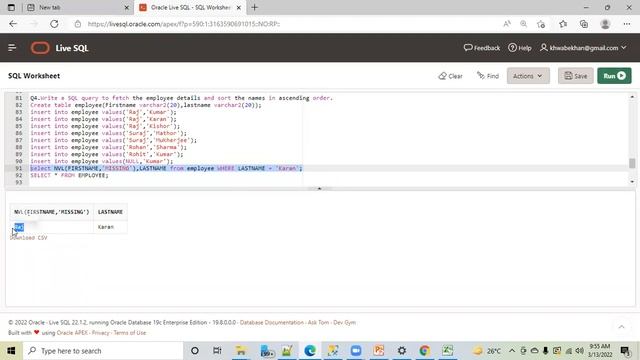Open the Dev Gym footer link
The width and height of the screenshot is (640, 360).
[344, 322]
